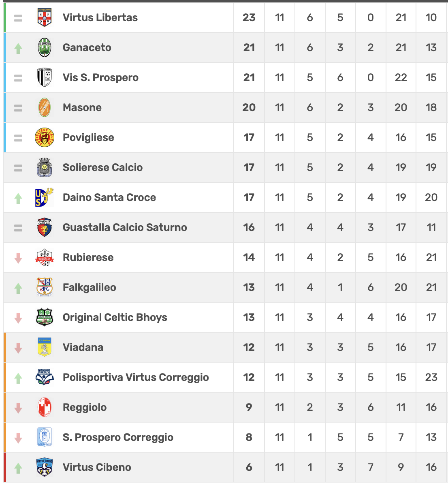This screenshot has height=487, width=448.
Task: Click the Ganaceto green club logo
Action: (45, 47)
